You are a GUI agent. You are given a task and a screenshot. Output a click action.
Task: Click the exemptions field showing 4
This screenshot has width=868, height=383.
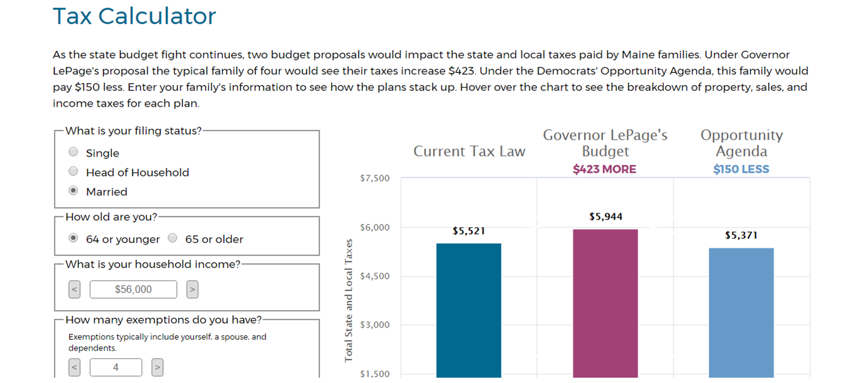[x=116, y=368]
